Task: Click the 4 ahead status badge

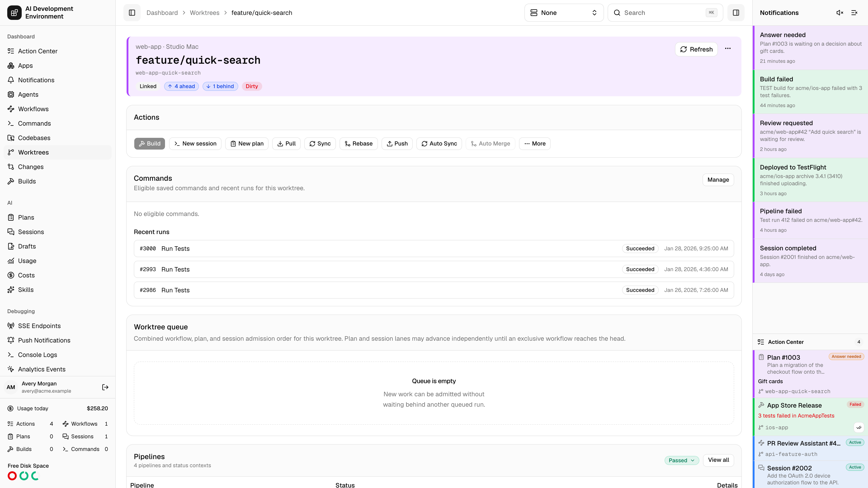Action: (181, 87)
